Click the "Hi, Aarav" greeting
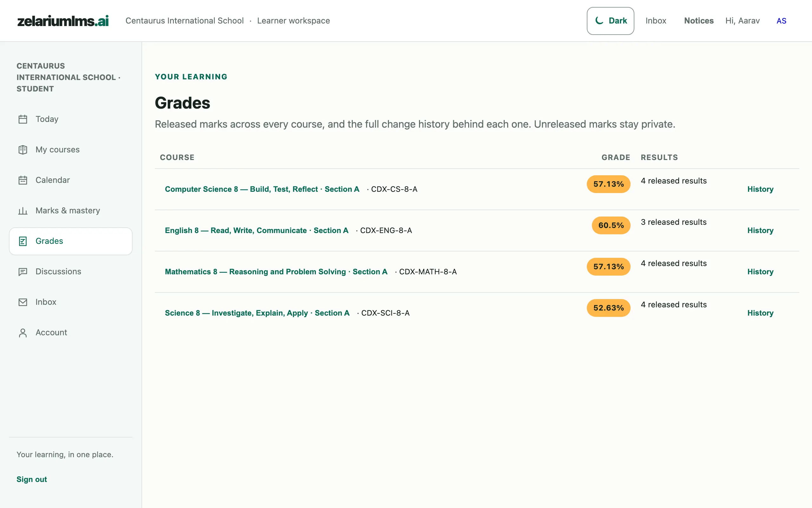This screenshot has width=812, height=508. click(x=742, y=21)
